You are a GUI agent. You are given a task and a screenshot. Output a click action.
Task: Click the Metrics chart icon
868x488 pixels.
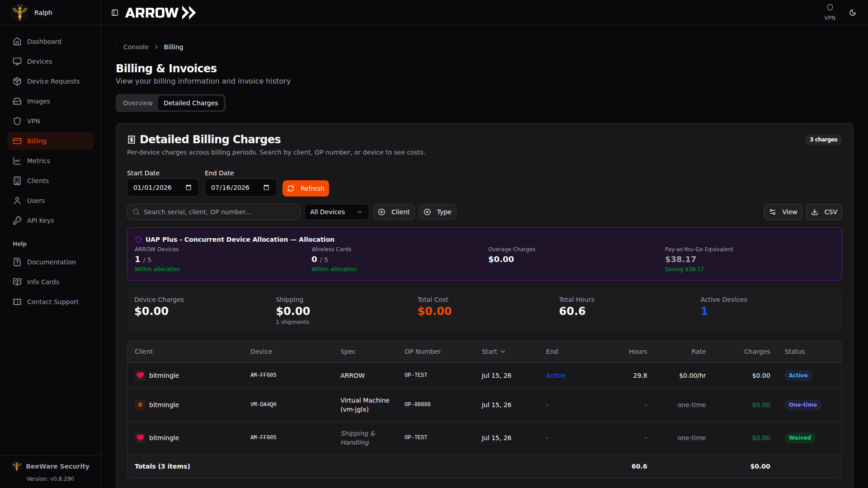tap(17, 161)
